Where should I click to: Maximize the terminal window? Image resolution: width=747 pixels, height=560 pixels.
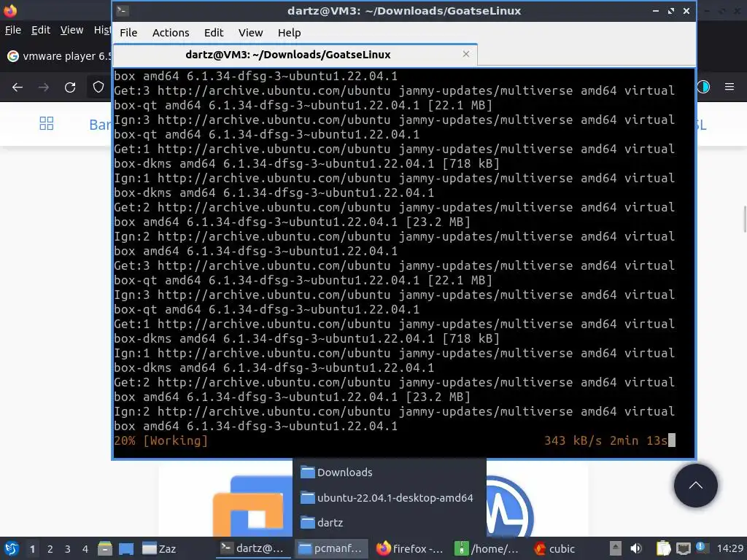click(x=671, y=10)
